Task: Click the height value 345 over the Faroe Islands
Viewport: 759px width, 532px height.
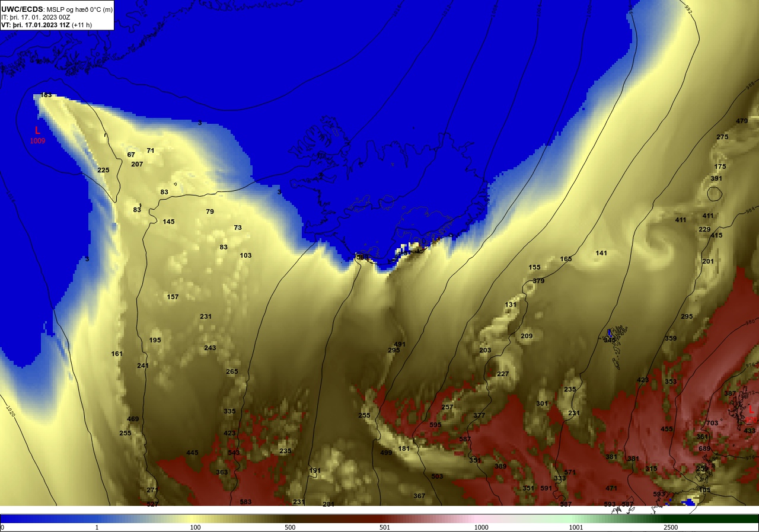Action: pos(610,340)
